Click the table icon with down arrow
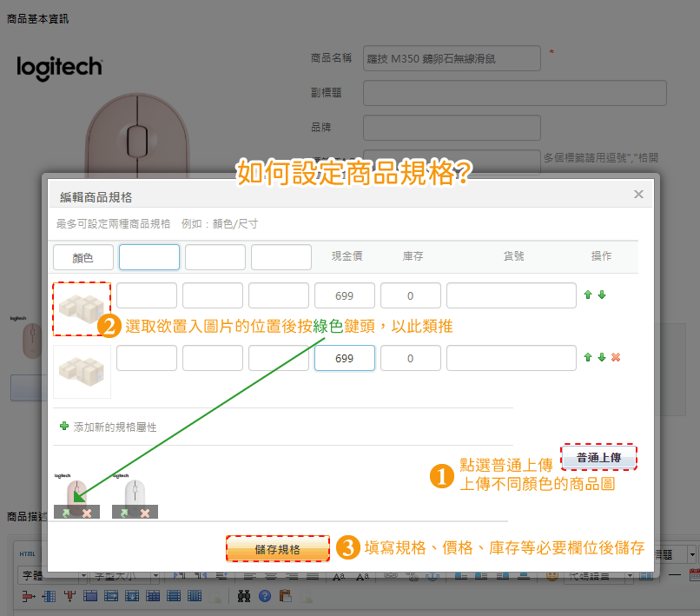 (x=132, y=596)
